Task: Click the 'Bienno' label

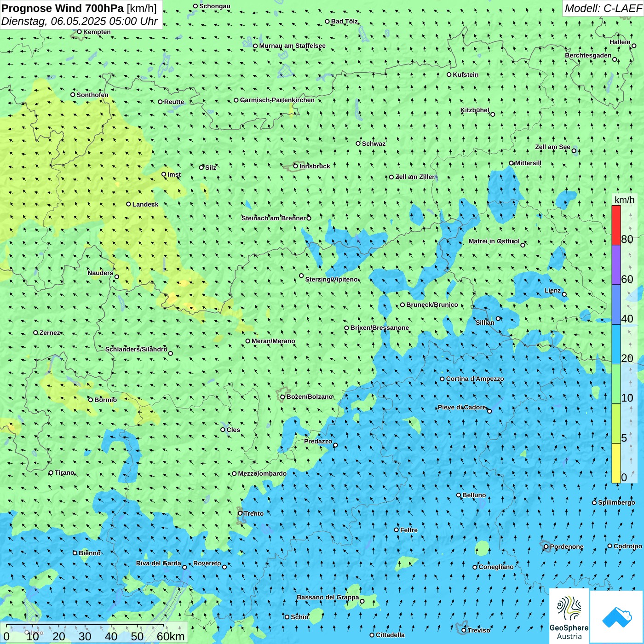Action: (x=89, y=553)
